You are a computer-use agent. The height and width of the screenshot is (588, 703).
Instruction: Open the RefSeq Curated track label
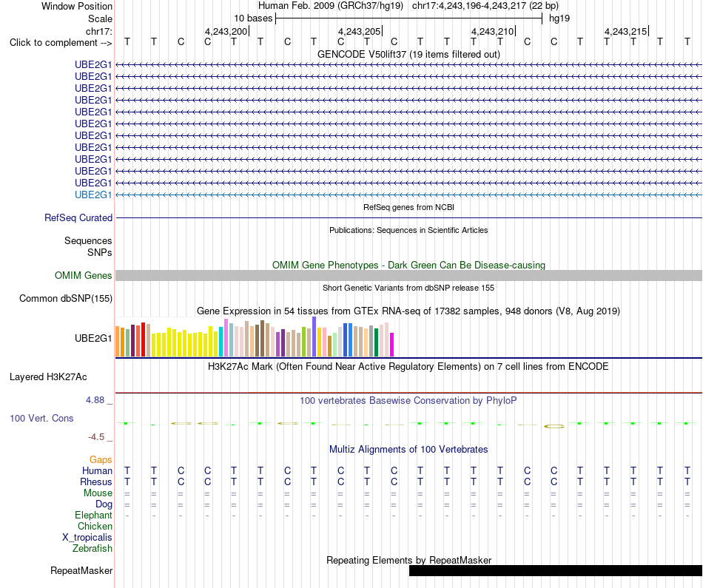[x=78, y=217]
